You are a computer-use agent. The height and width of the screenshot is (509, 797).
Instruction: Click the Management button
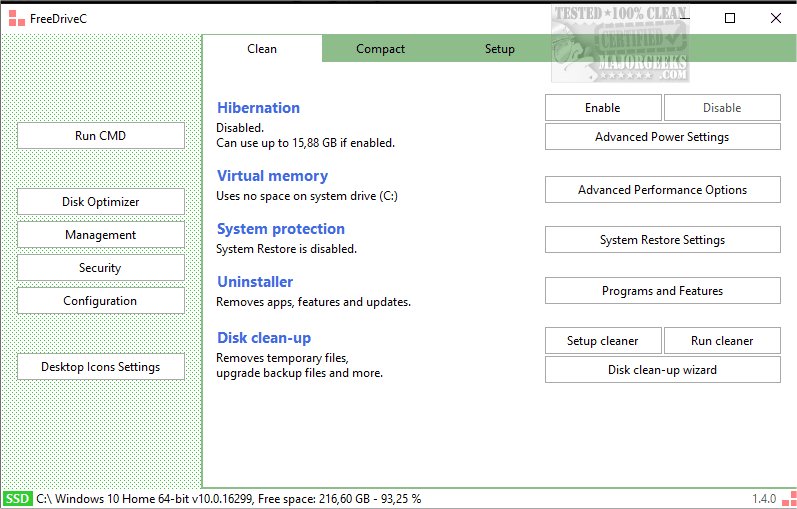click(x=101, y=235)
